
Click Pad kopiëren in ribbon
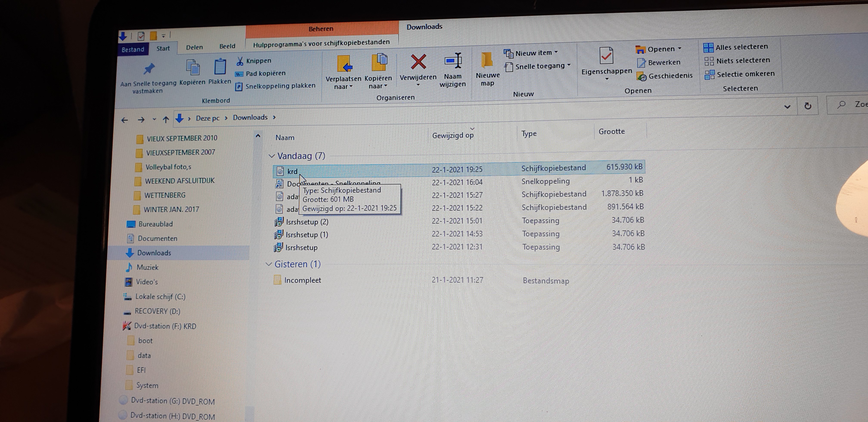(x=260, y=73)
